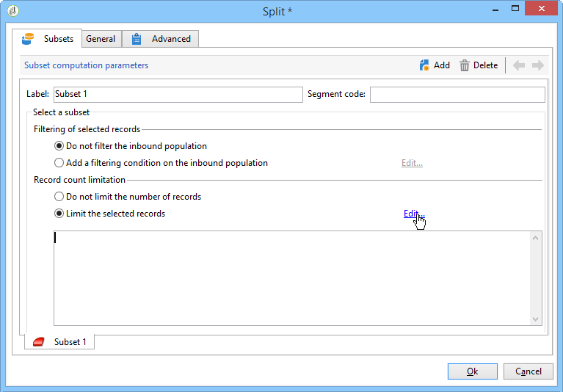Click the Cancel button

pos(529,371)
